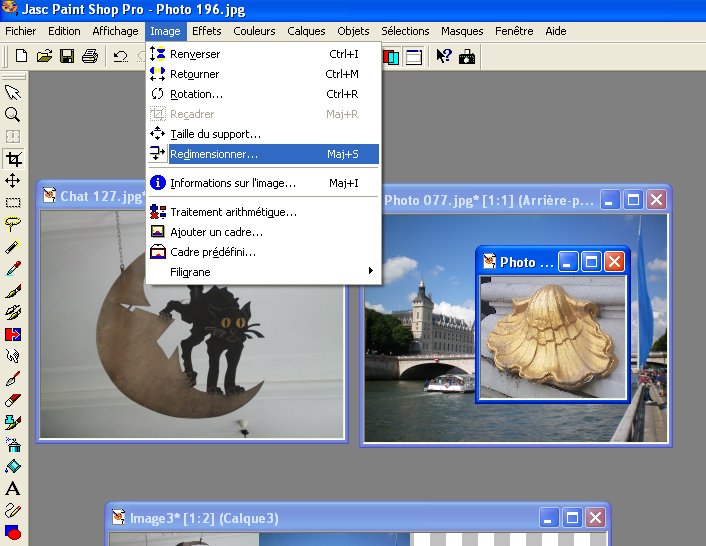Open the Calques menu
706x546 pixels.
pyautogui.click(x=306, y=31)
